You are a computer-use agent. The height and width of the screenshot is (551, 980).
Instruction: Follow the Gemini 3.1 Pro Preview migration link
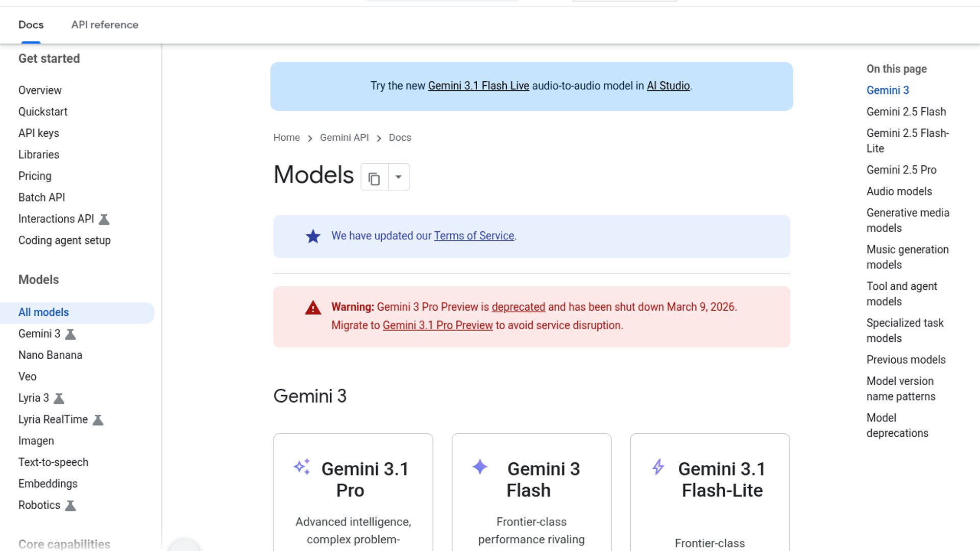click(437, 325)
